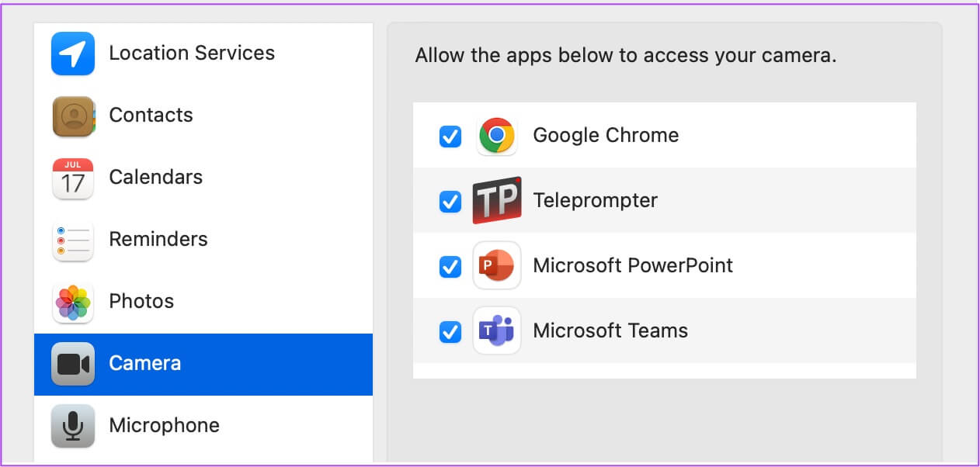Click the Calendars icon showing 17
This screenshot has height=467, width=980.
73,178
